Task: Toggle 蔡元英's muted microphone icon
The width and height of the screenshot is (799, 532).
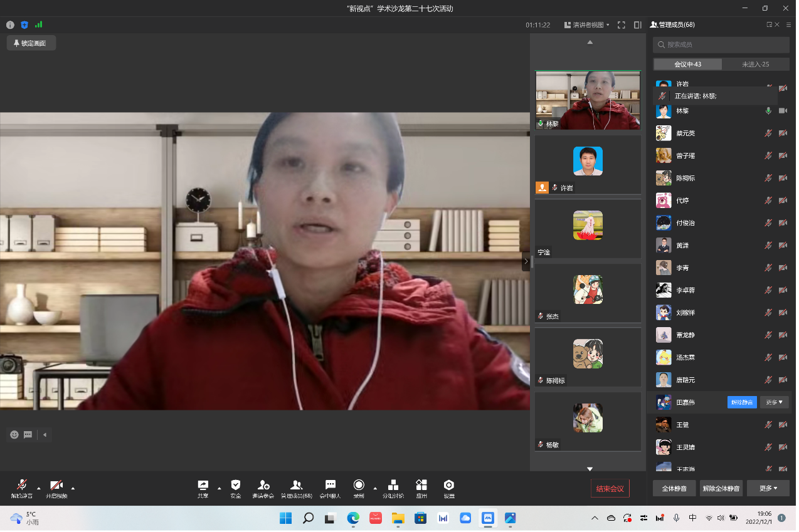Action: (768, 133)
